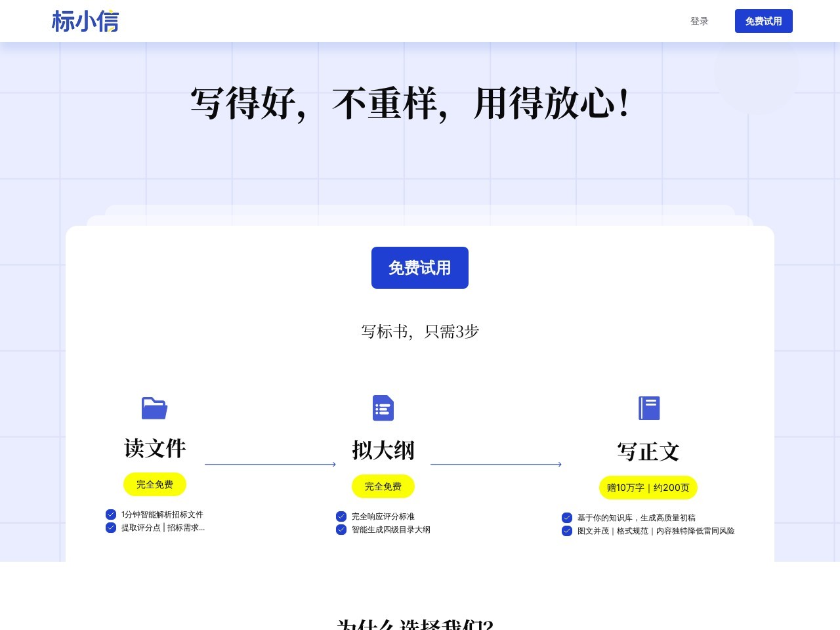The image size is (840, 630).
Task: Click the text 图文并茂｜格式规范｜内容独特降低雷同风险
Action: coord(656,531)
